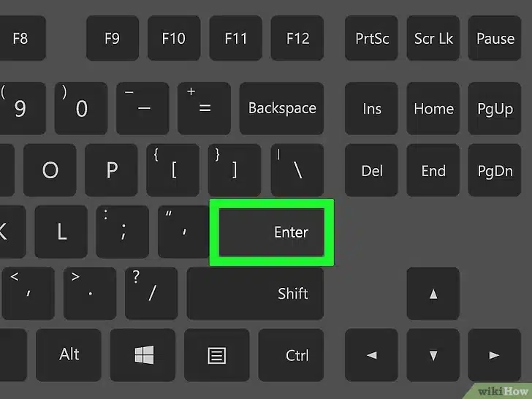Screen dimensions: 532x399
Task: Click the Ins key
Action: (x=371, y=108)
